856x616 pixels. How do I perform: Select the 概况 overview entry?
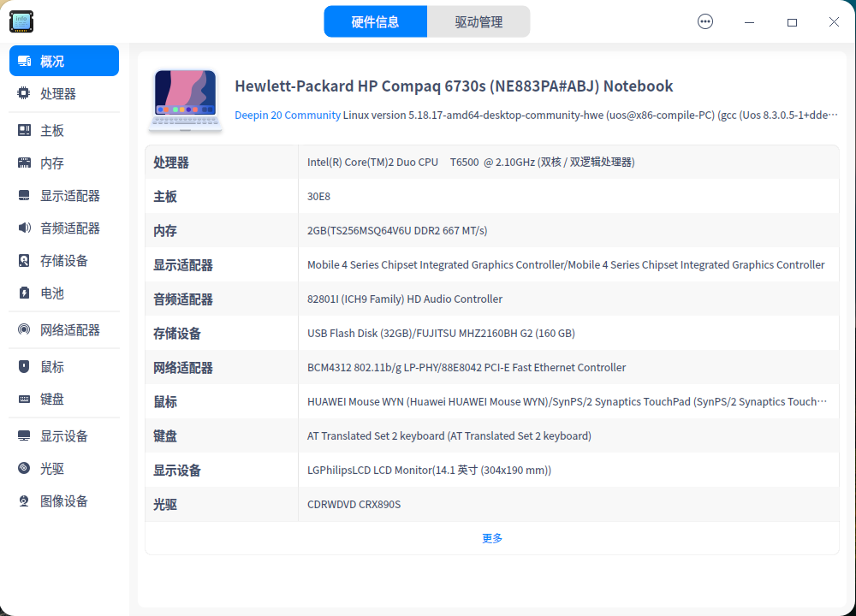pos(23,61)
